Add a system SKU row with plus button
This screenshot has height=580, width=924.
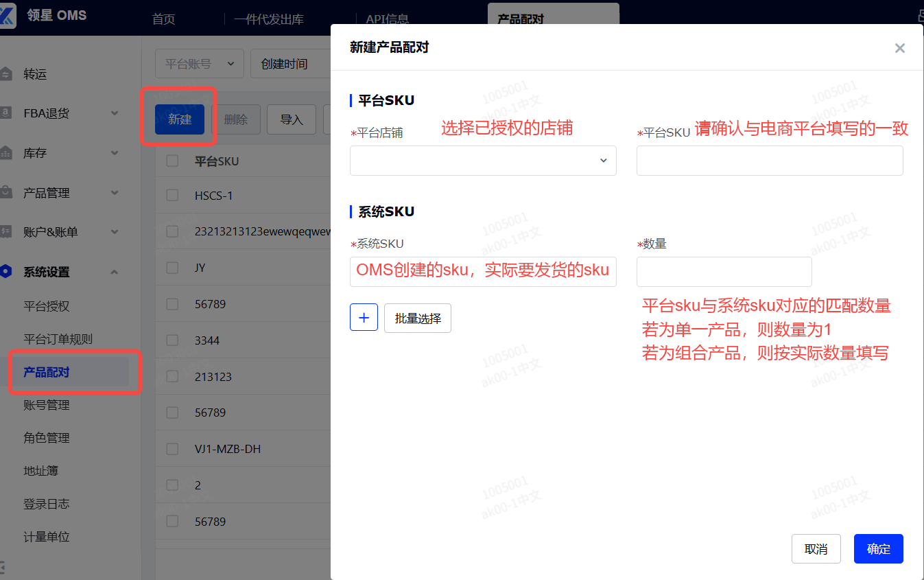364,318
